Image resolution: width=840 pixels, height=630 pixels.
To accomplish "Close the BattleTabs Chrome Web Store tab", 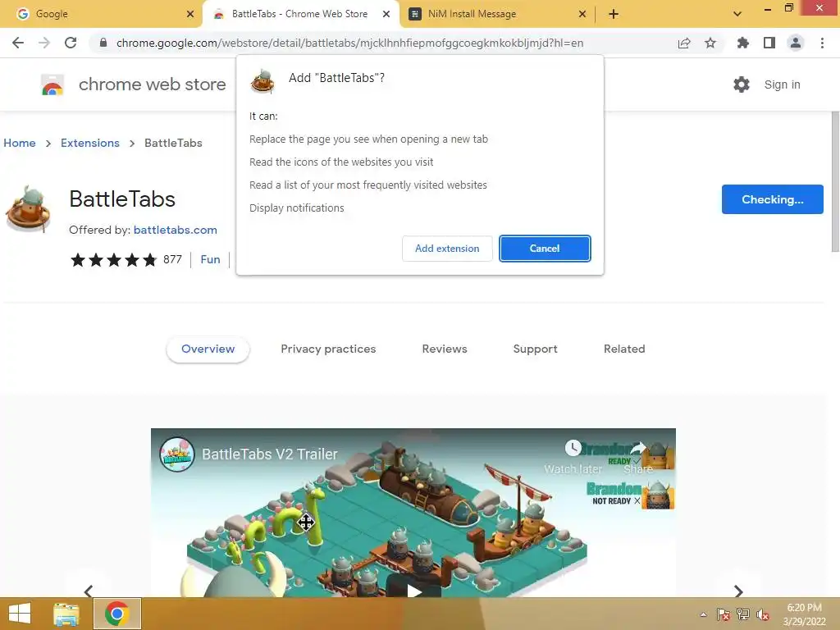I will click(386, 14).
